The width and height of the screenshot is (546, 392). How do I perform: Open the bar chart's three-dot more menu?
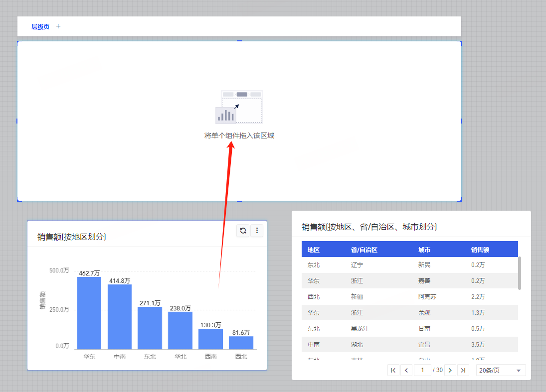point(257,230)
